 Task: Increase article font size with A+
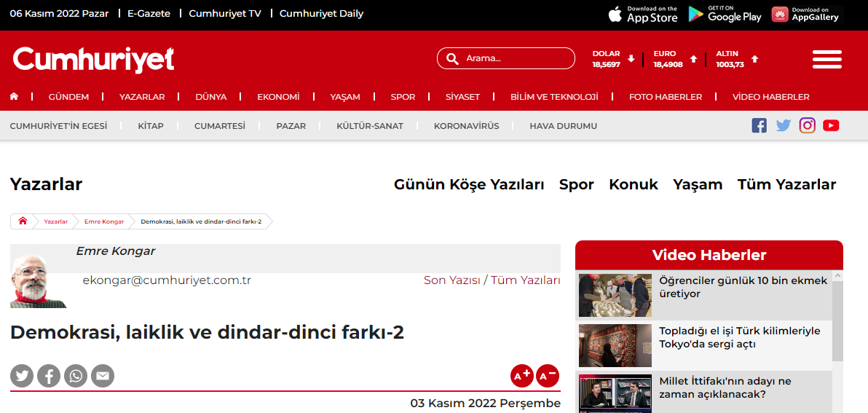pyautogui.click(x=522, y=376)
